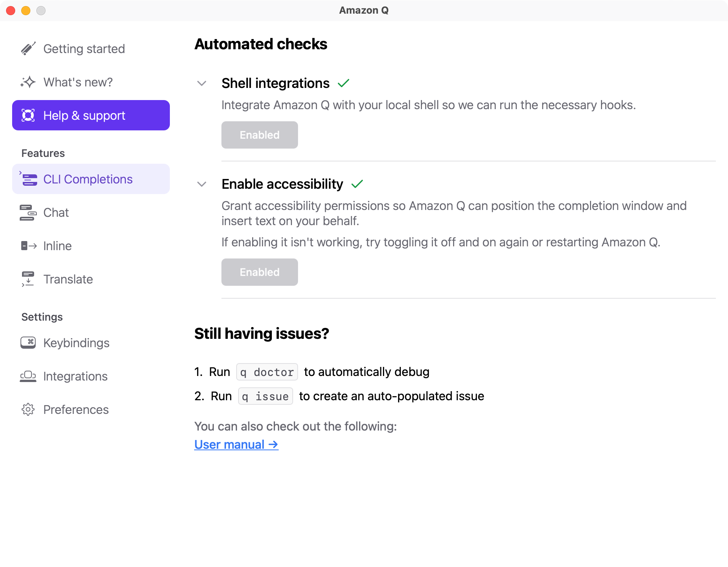Click the Enable accessibility heading
Screen dimensions: 728x567
[282, 184]
